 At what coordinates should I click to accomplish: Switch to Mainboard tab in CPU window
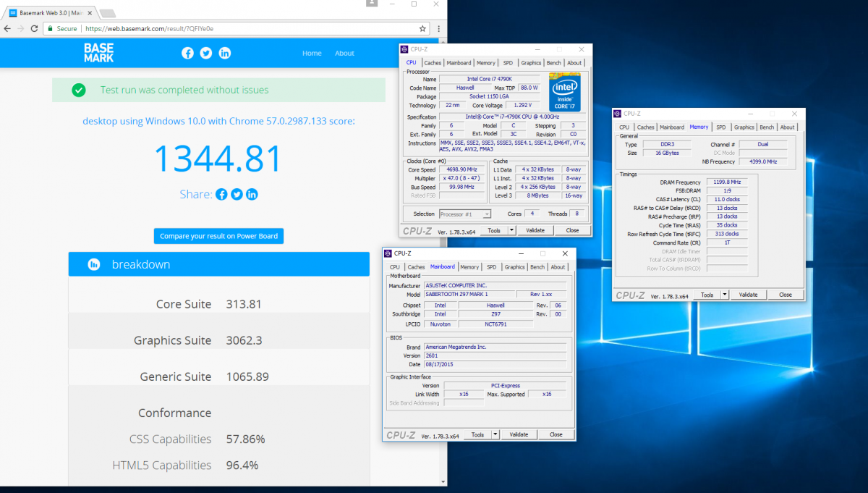[459, 63]
